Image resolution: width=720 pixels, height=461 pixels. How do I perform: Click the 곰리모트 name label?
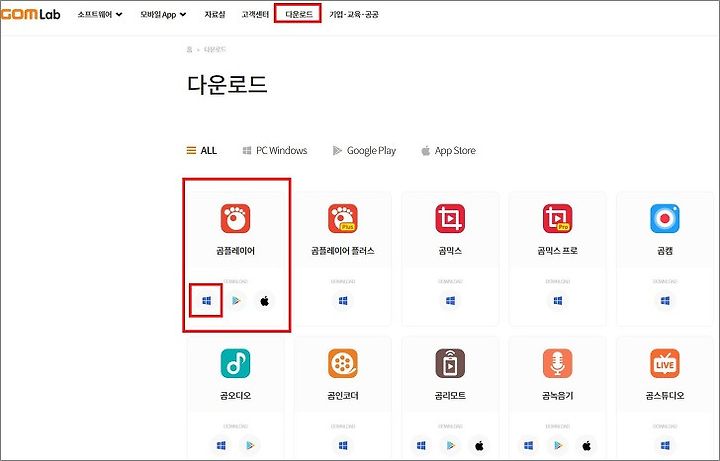[x=450, y=395]
